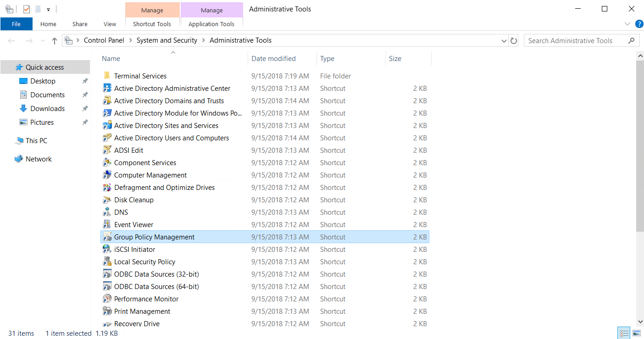Select the DNS shortcut in the list
Screen dimensions: 644x339
click(121, 212)
